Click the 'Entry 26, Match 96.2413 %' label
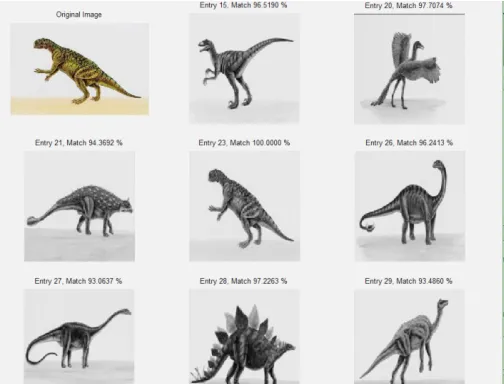Viewport: 504px width, 384px height. (409, 143)
